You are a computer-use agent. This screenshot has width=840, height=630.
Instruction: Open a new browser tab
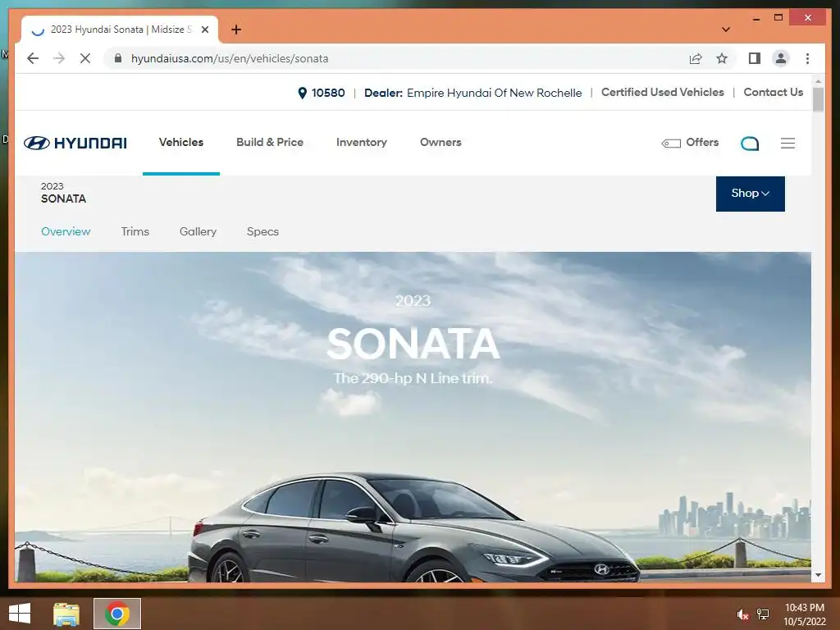[236, 30]
